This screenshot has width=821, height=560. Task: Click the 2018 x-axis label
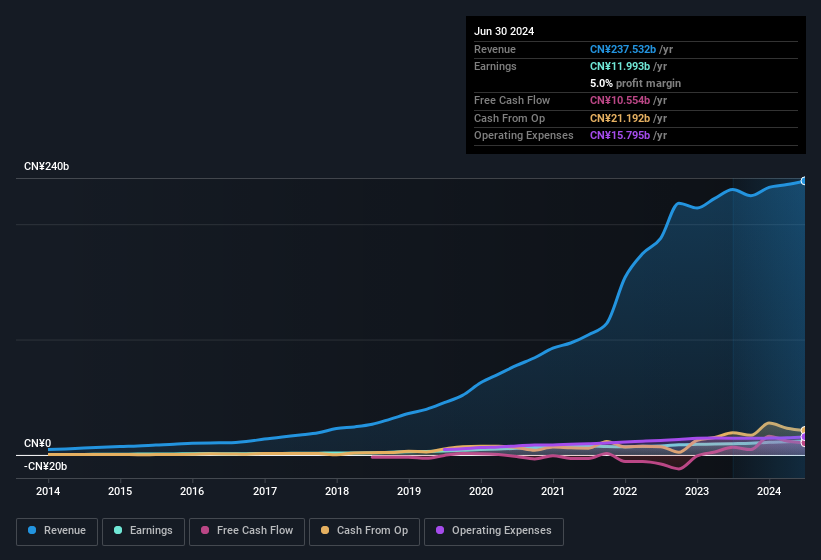[337, 491]
